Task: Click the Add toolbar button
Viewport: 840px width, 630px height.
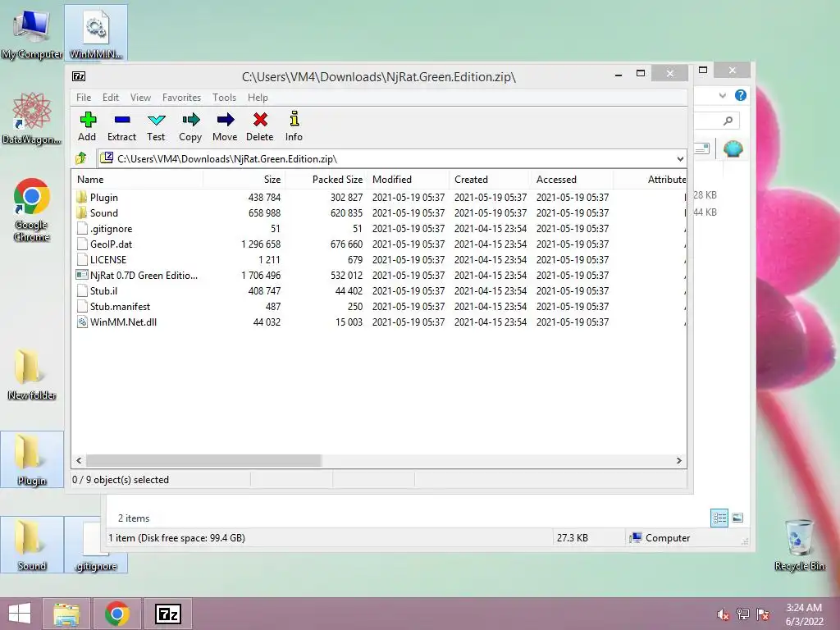Action: click(87, 127)
